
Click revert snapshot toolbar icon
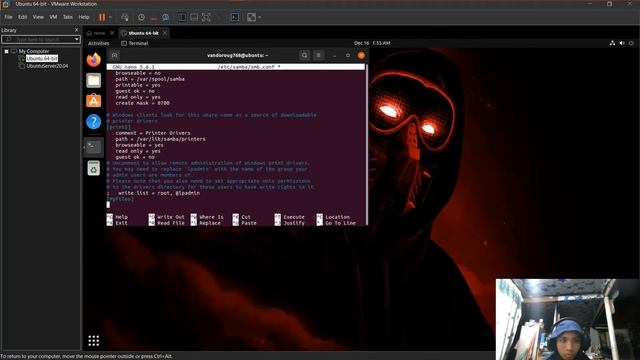[x=153, y=17]
